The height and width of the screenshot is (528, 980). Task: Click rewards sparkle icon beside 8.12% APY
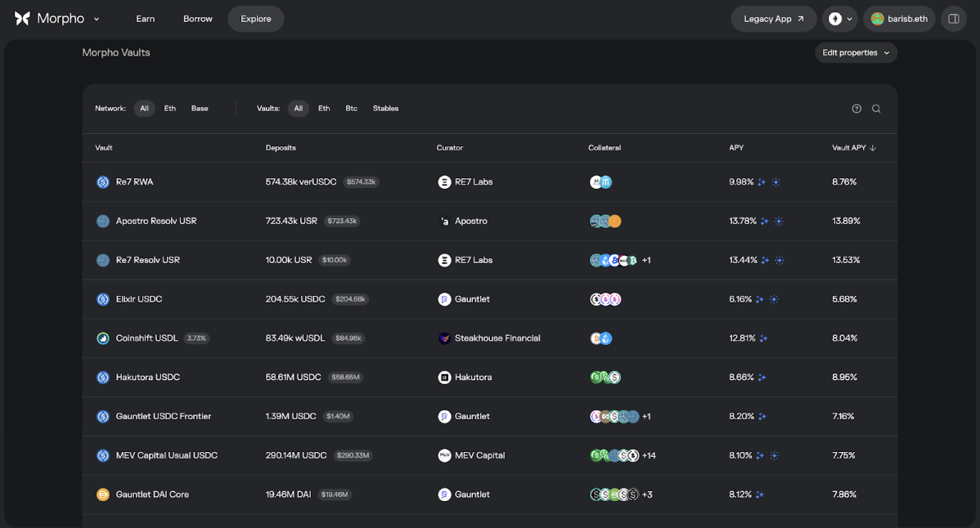click(759, 494)
